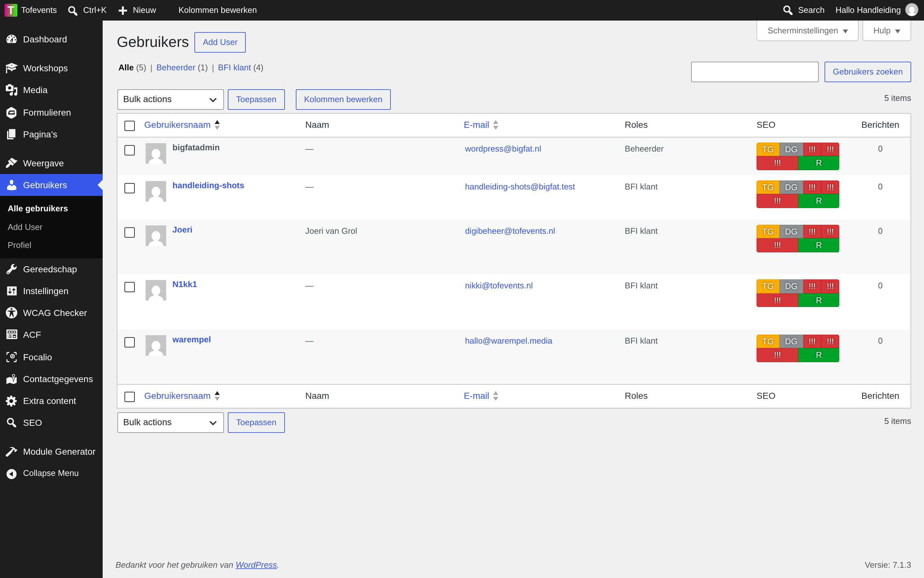Screen dimensions: 924x578
Task: Open the Dashboard gauge icon
Action: [12, 39]
